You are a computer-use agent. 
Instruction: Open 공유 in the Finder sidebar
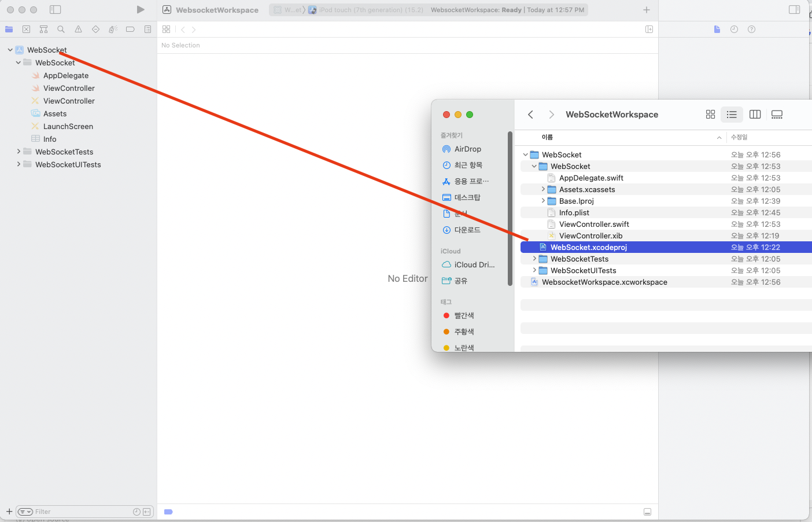(460, 281)
